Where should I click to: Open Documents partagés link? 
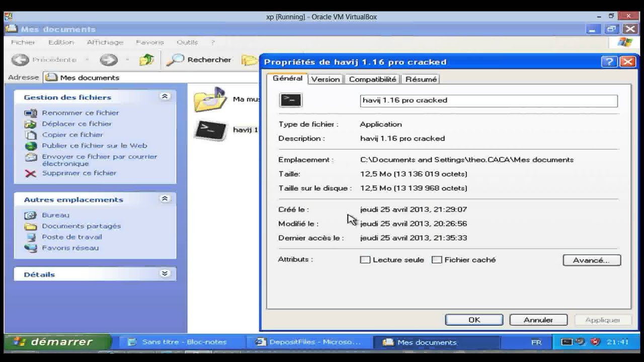click(x=82, y=226)
